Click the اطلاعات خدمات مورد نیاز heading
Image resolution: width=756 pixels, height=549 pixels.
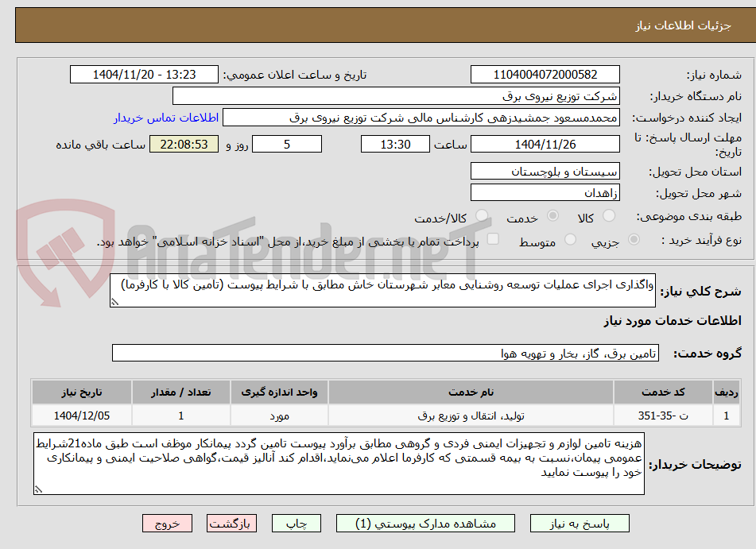coord(673,321)
